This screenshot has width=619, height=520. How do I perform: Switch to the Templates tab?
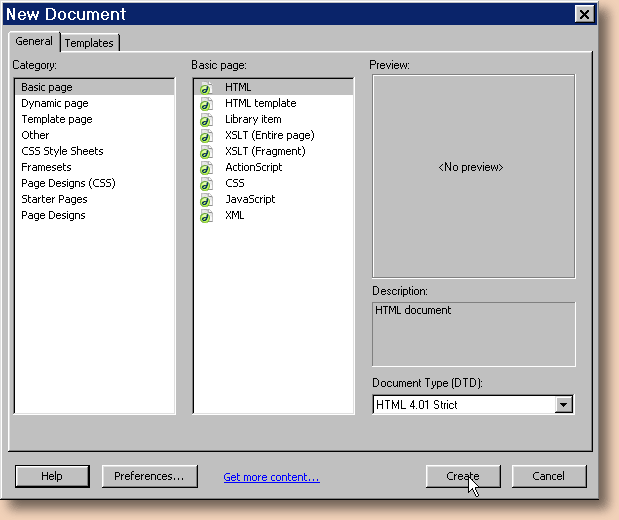tap(90, 43)
